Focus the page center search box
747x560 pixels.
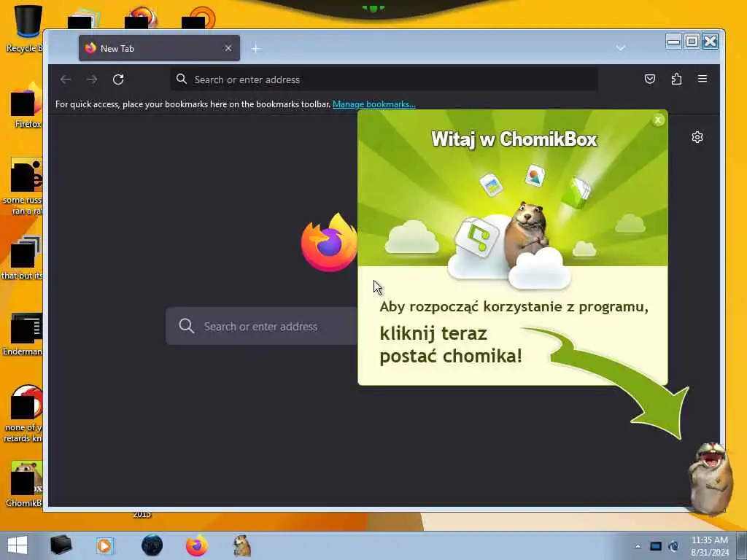click(261, 326)
